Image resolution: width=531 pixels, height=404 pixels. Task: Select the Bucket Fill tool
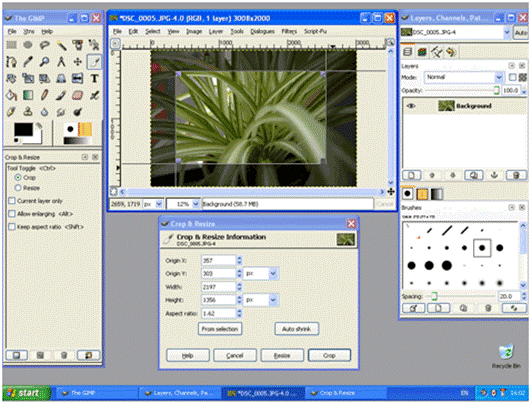click(x=11, y=95)
